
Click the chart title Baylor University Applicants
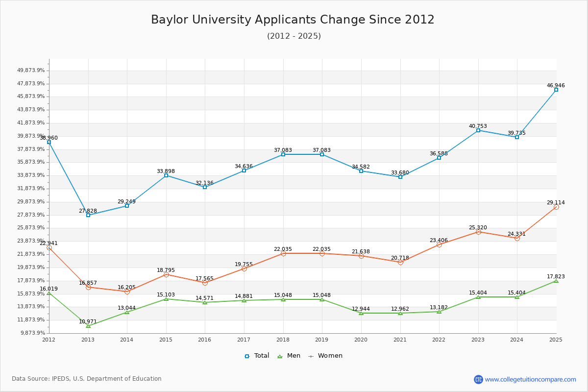293,20
